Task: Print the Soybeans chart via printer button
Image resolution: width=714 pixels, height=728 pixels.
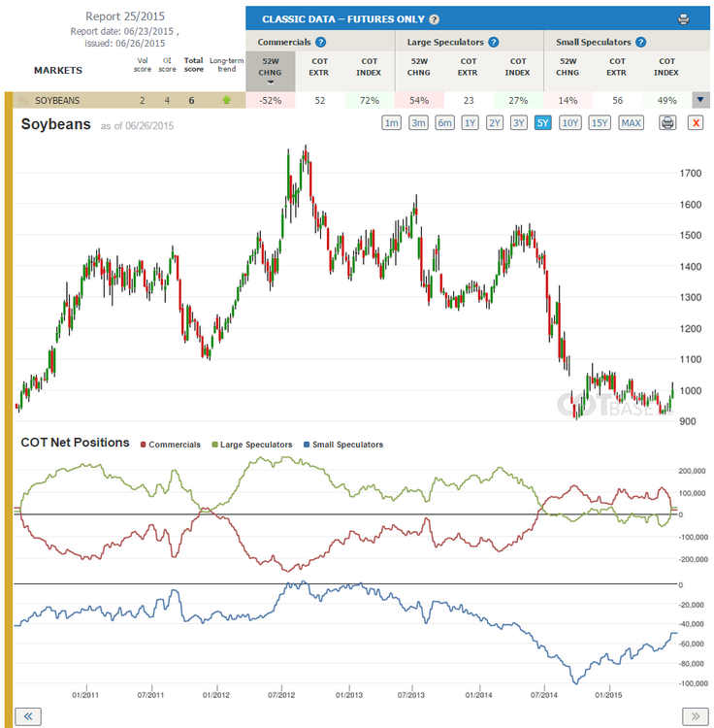Action: point(667,123)
